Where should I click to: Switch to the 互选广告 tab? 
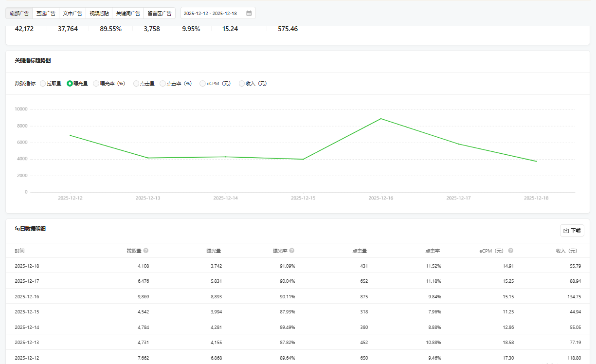coord(46,13)
